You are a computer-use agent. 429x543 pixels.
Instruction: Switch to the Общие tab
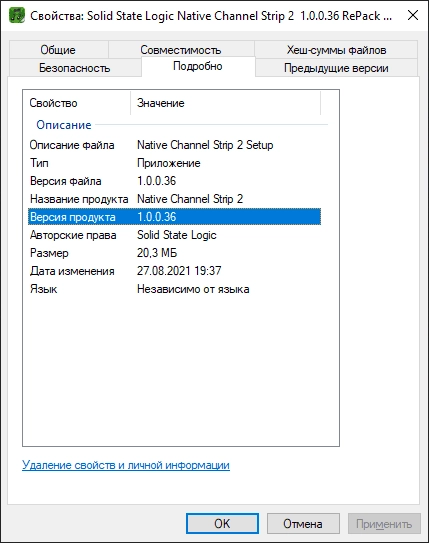click(58, 50)
